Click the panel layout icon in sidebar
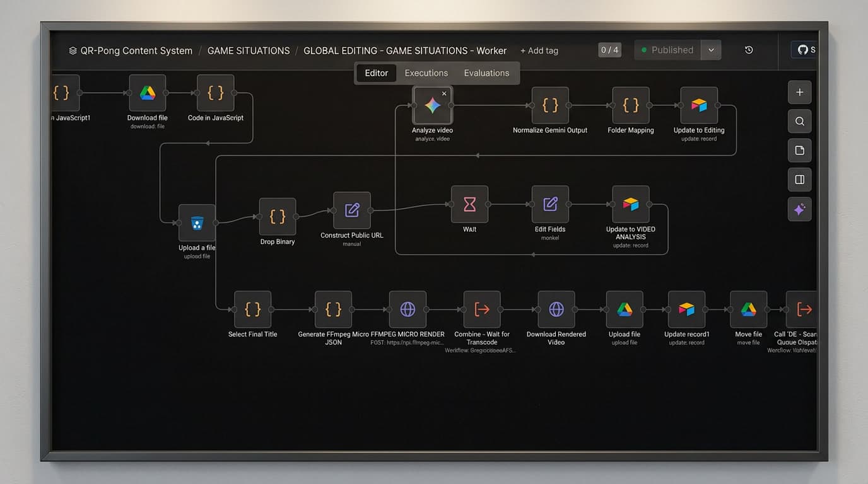Screen dimensions: 868x484 tap(799, 180)
